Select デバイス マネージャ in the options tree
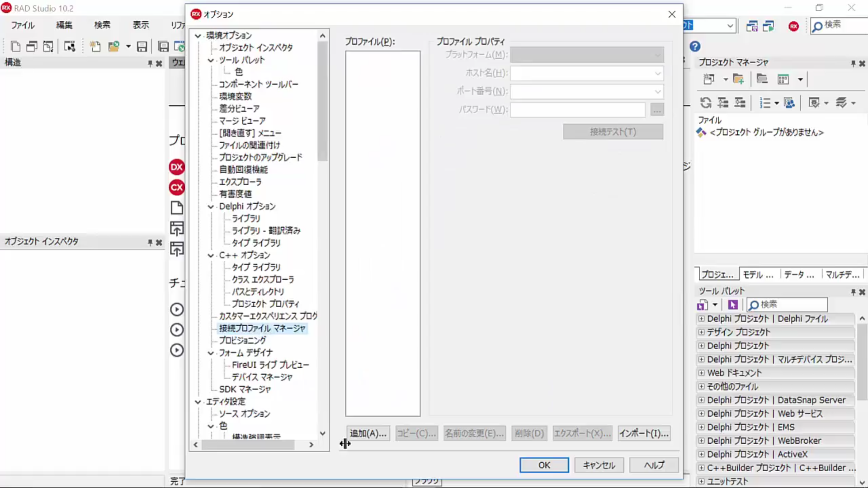 [262, 377]
